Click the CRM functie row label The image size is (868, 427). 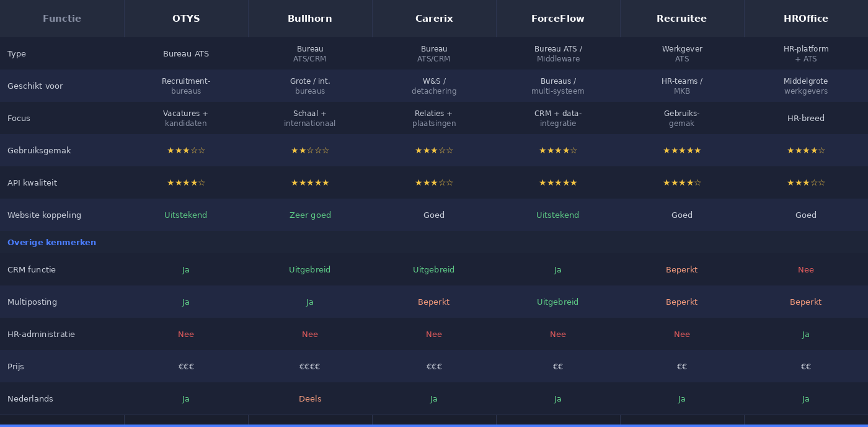(32, 270)
